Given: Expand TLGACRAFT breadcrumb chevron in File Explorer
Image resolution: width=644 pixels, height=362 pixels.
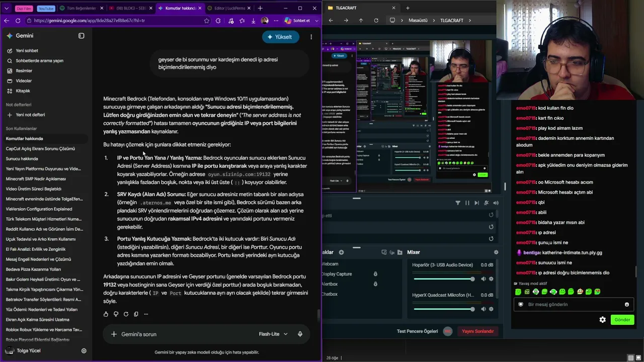Looking at the screenshot, I should (x=469, y=21).
